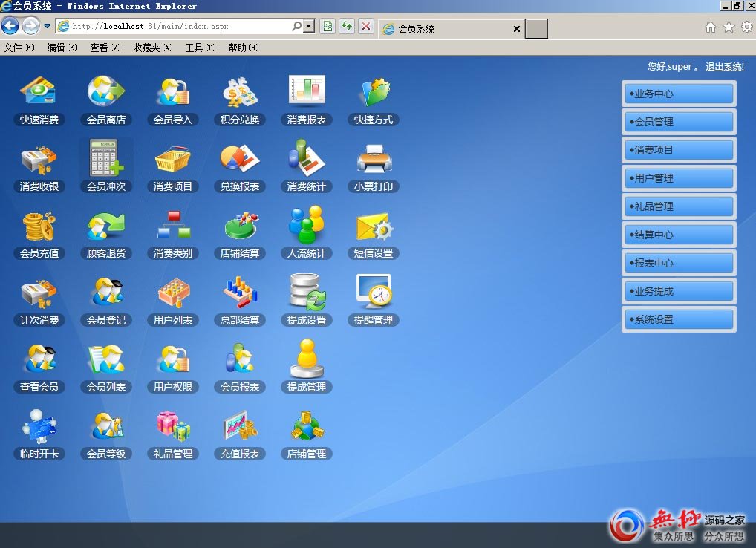756x548 pixels.
Task: Expand the 礼品管理 sidebar section
Action: (x=679, y=206)
